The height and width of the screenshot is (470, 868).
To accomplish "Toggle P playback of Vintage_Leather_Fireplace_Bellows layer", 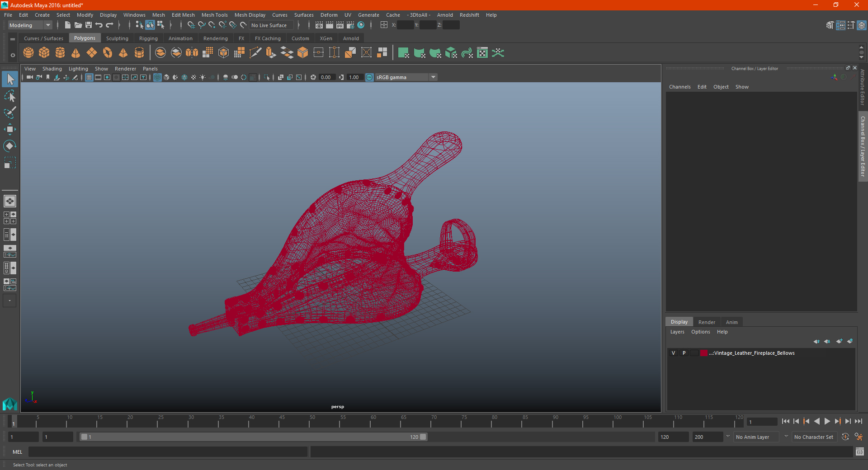I will point(684,353).
